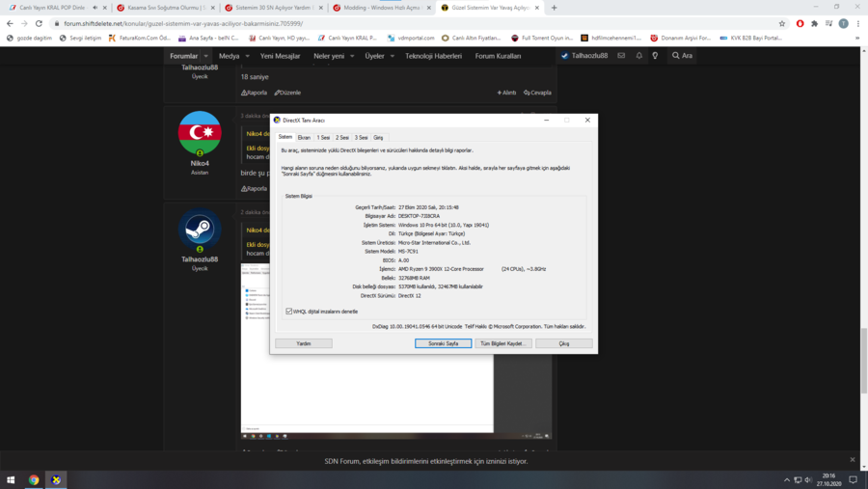
Task: Open the Ara search in forum navbar
Action: [x=682, y=55]
